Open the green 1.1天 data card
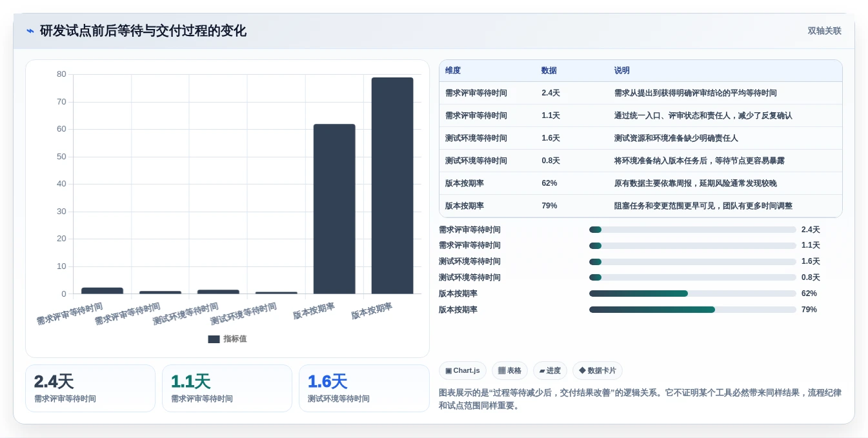The height and width of the screenshot is (438, 868). 227,388
